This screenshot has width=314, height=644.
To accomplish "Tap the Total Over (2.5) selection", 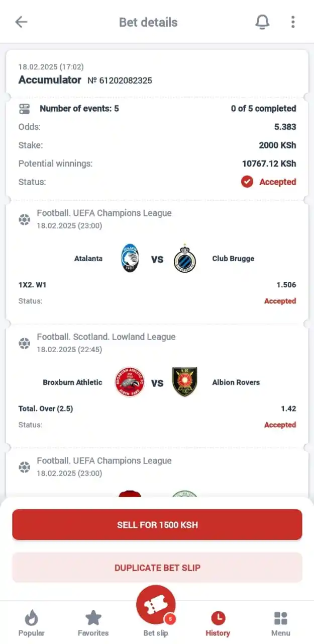I will [46, 409].
